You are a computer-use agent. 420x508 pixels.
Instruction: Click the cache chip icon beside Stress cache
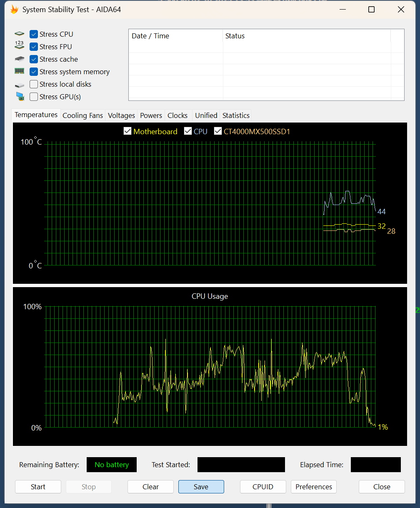[x=20, y=59]
